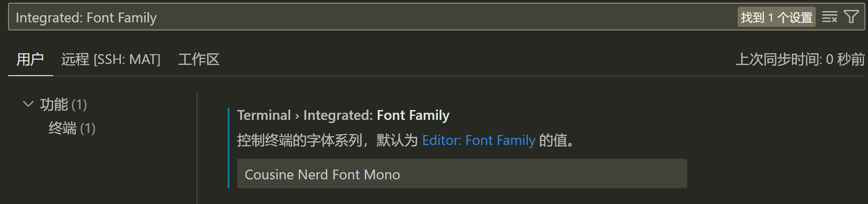The width and height of the screenshot is (868, 204).
Task: Clear the settings search input
Action: coord(829,17)
